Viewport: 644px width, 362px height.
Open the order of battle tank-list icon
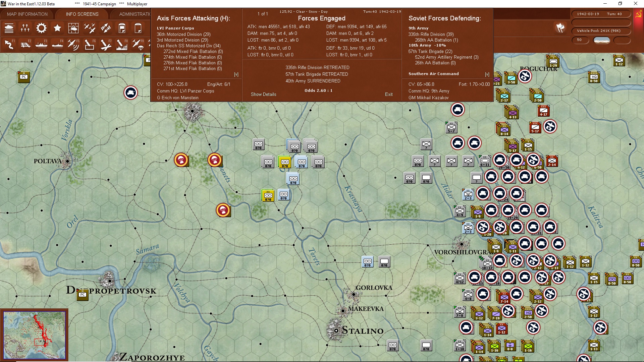tap(9, 28)
